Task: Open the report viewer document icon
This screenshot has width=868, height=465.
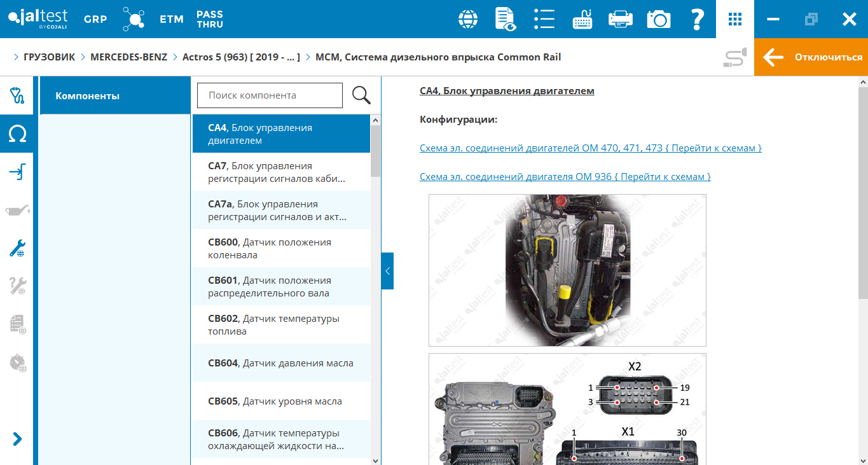Action: pos(506,19)
